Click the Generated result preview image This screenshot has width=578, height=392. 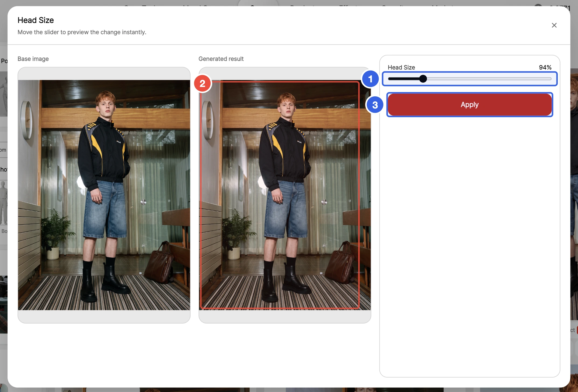tap(285, 195)
